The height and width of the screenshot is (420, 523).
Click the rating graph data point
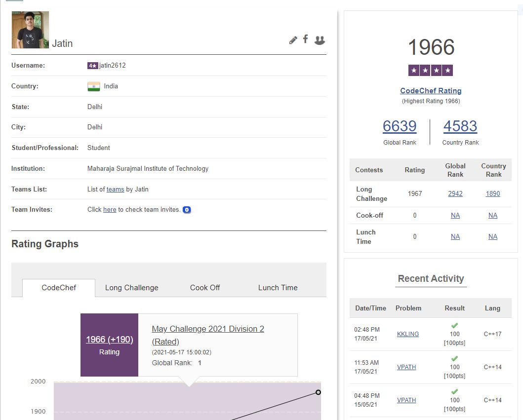318,392
